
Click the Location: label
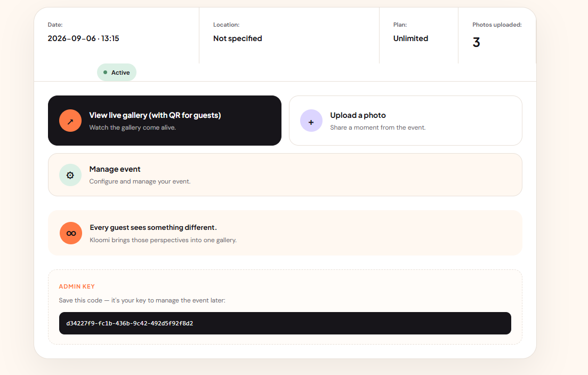[227, 25]
